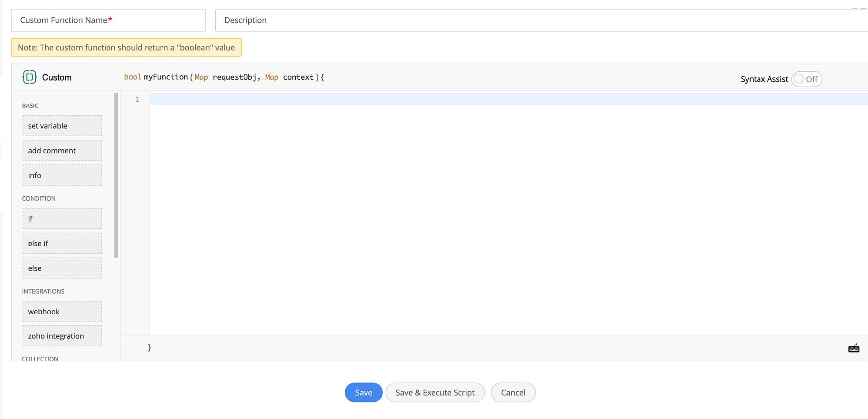The width and height of the screenshot is (868, 419).
Task: Choose the 'webhook' integration block
Action: click(x=62, y=312)
